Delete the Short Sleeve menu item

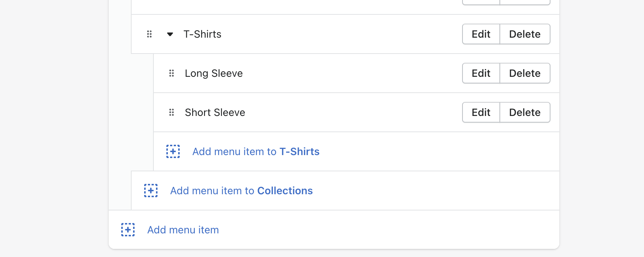point(525,112)
